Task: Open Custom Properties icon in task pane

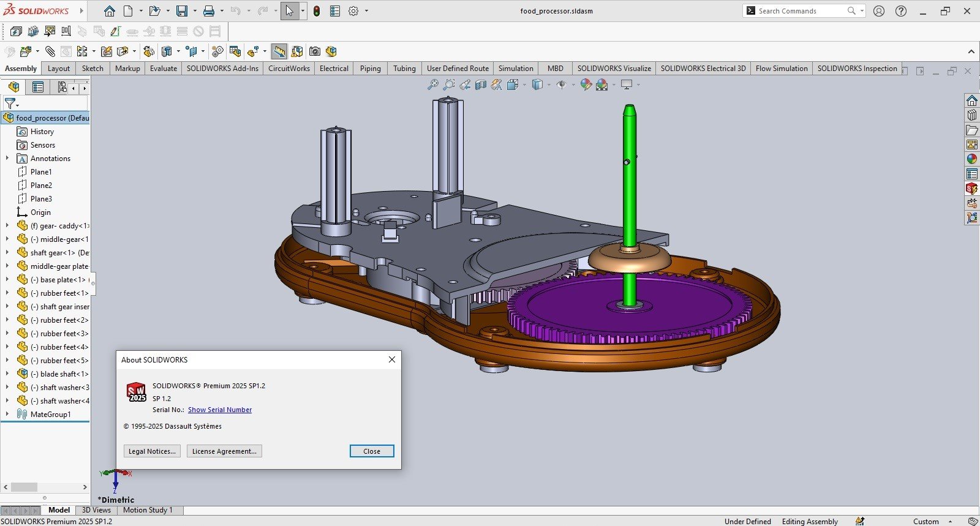Action: pyautogui.click(x=972, y=174)
